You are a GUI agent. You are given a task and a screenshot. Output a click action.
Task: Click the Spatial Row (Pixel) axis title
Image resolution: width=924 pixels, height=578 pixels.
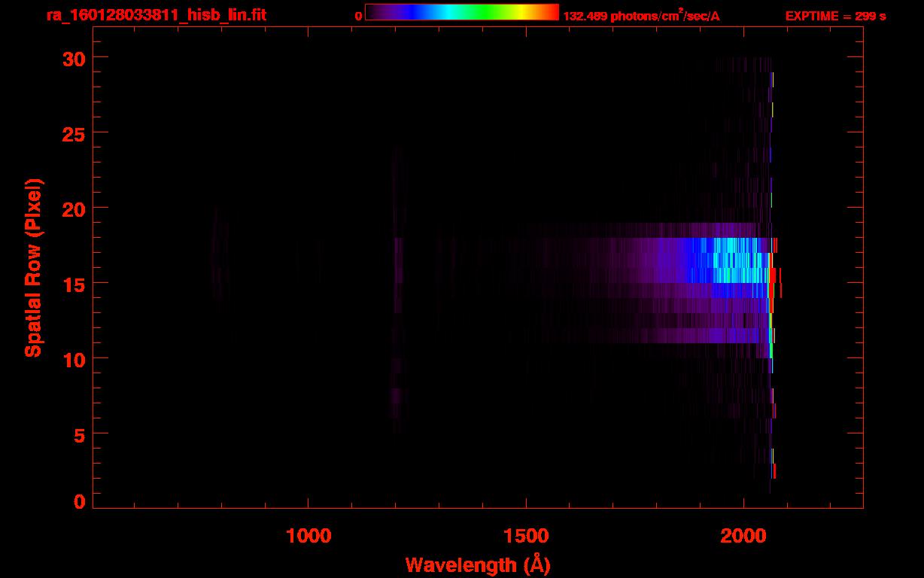click(34, 267)
